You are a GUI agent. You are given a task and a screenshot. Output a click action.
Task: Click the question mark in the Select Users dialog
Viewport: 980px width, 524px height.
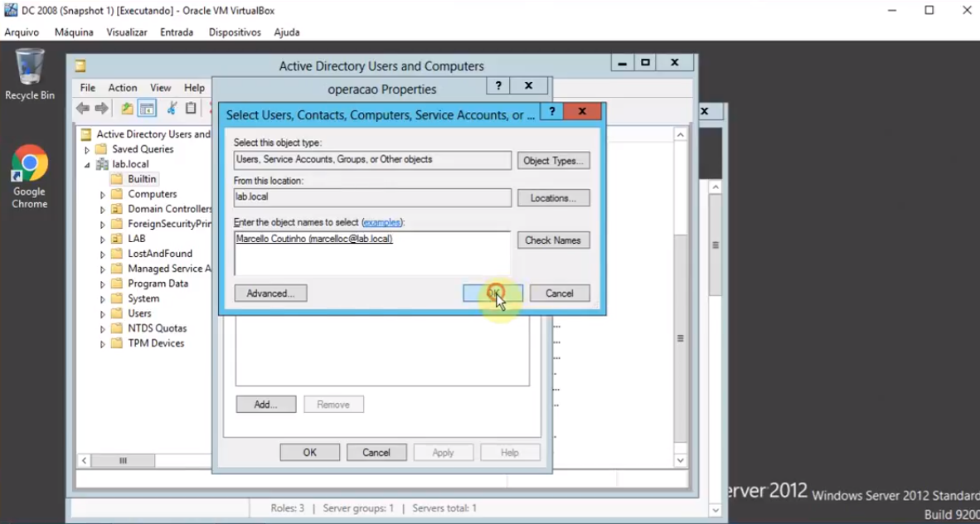(x=552, y=111)
